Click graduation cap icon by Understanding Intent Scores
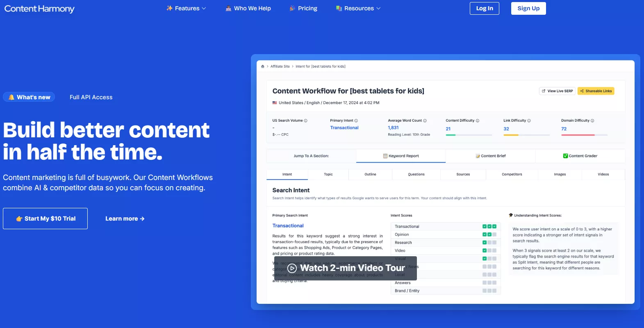The height and width of the screenshot is (328, 644). click(511, 215)
